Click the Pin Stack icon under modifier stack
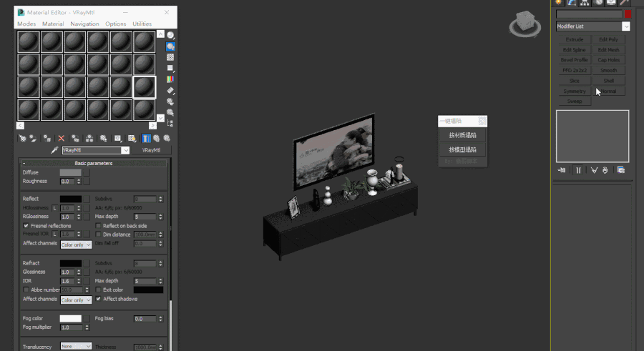Viewport: 644px width, 351px height. click(562, 170)
